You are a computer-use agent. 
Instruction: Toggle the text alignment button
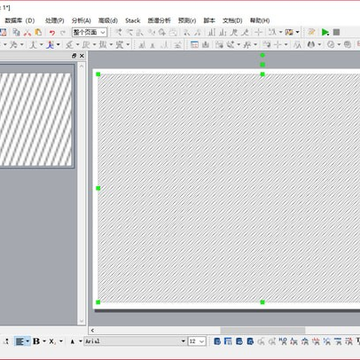pos(19,341)
